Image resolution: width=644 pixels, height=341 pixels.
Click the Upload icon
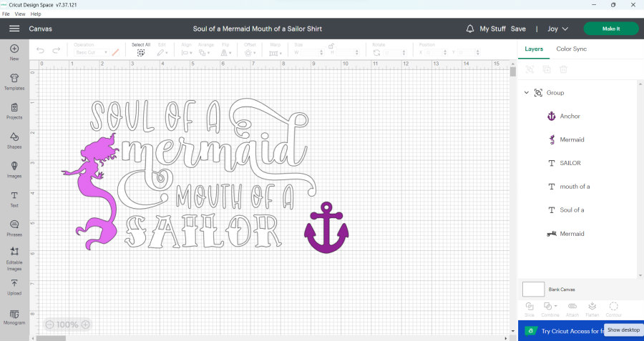pos(14,285)
